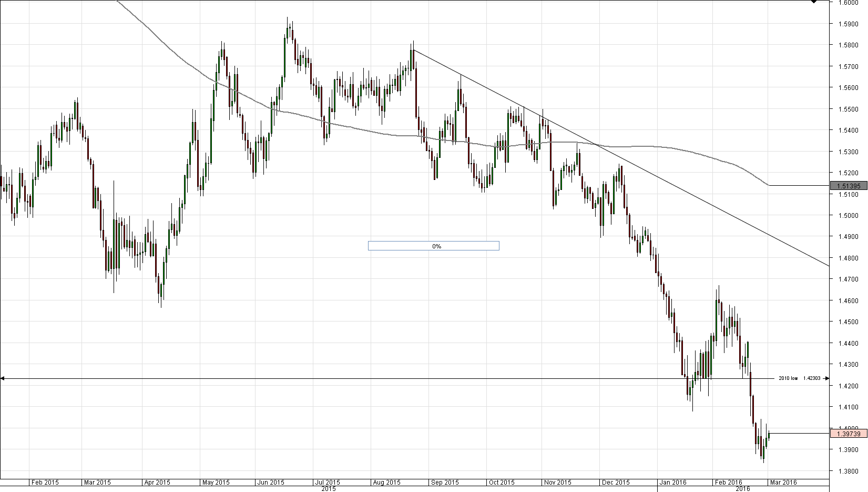Viewport: 868px width, 492px height.
Task: Click the 1.5500 price axis label
Action: pos(849,109)
